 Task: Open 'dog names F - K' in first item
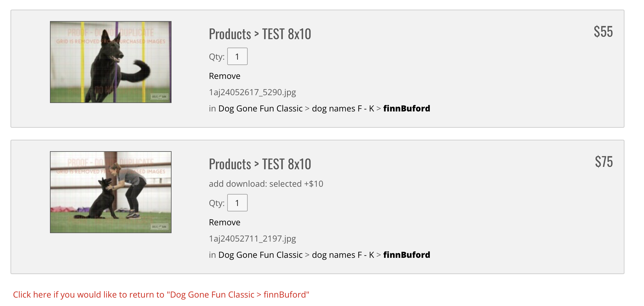coord(343,108)
